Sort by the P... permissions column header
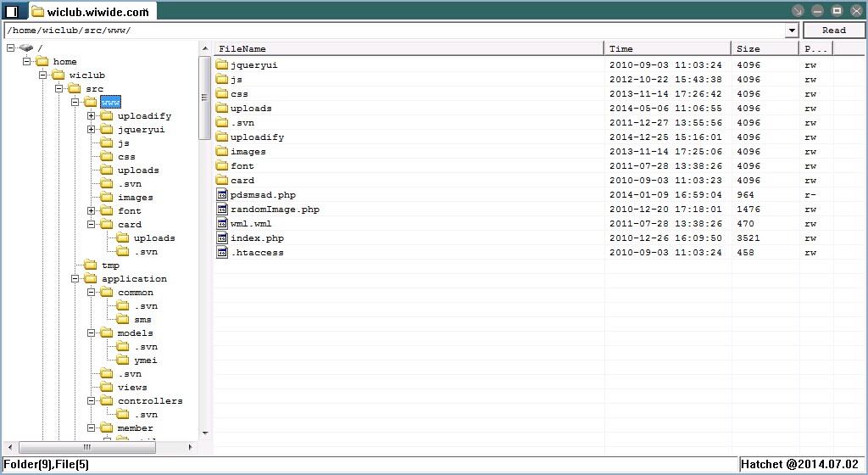The height and width of the screenshot is (475, 868). pyautogui.click(x=816, y=48)
